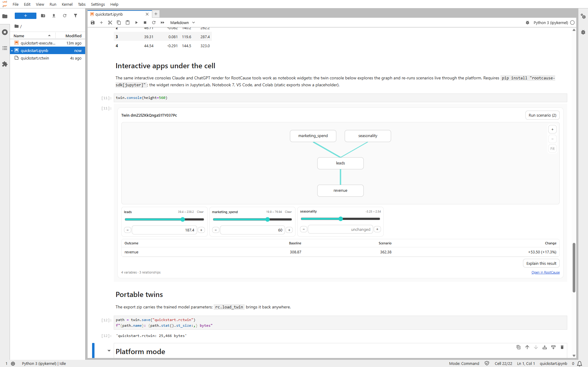The width and height of the screenshot is (588, 367).
Task: Delete the Platform mode cell
Action: coord(562,347)
